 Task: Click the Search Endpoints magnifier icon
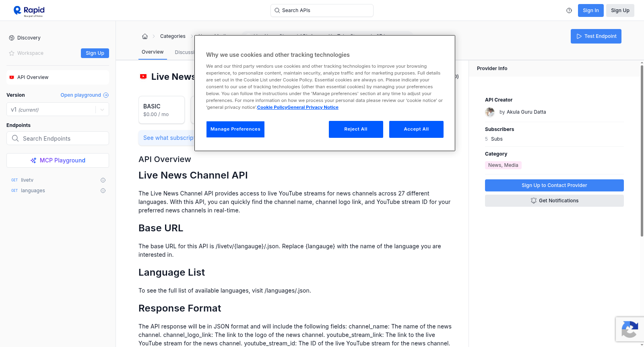pos(15,138)
